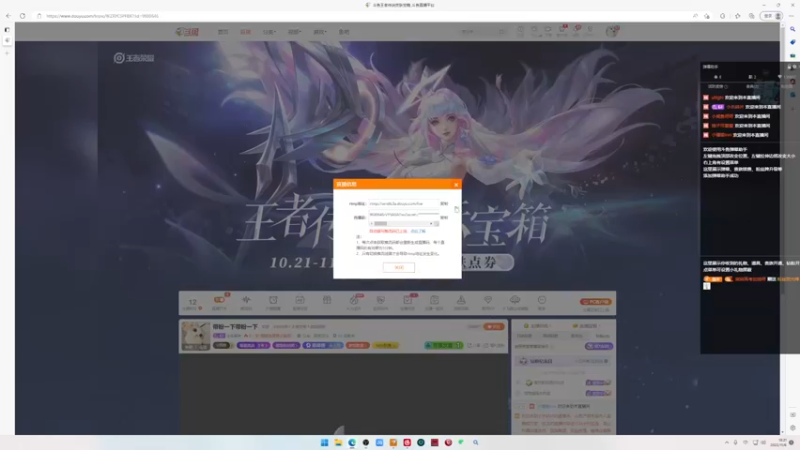Open Microsoft Edge from the taskbar
This screenshot has width=800, height=450.
(x=352, y=442)
